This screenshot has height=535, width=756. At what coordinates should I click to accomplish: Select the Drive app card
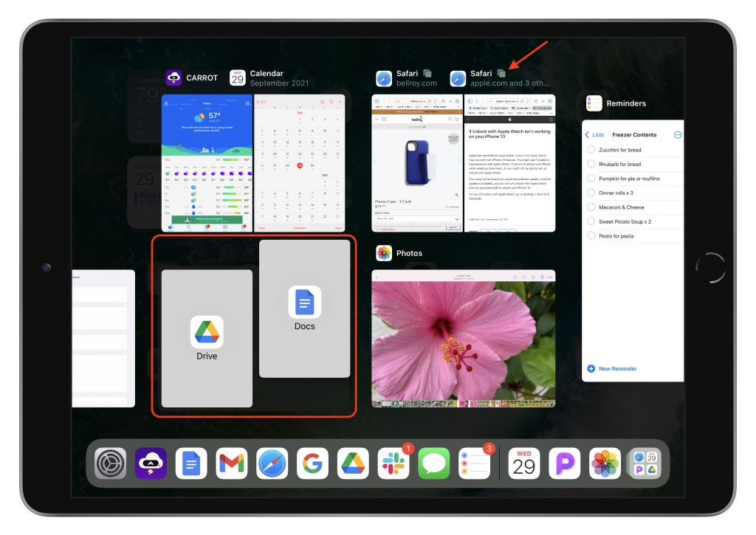[207, 338]
